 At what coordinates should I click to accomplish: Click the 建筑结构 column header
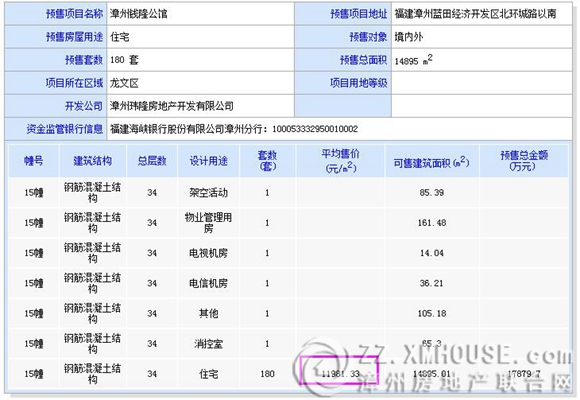(92, 161)
